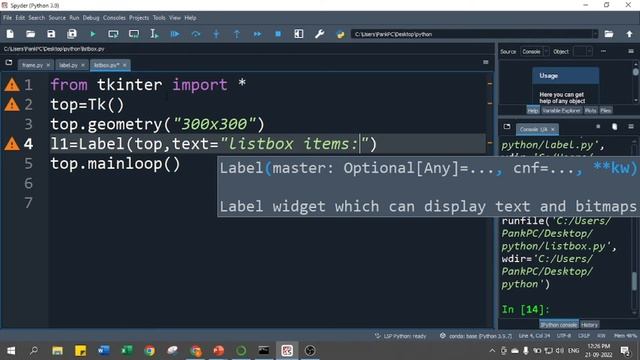Run selection or current line
Screen dimensions: 640x360
pos(154,34)
